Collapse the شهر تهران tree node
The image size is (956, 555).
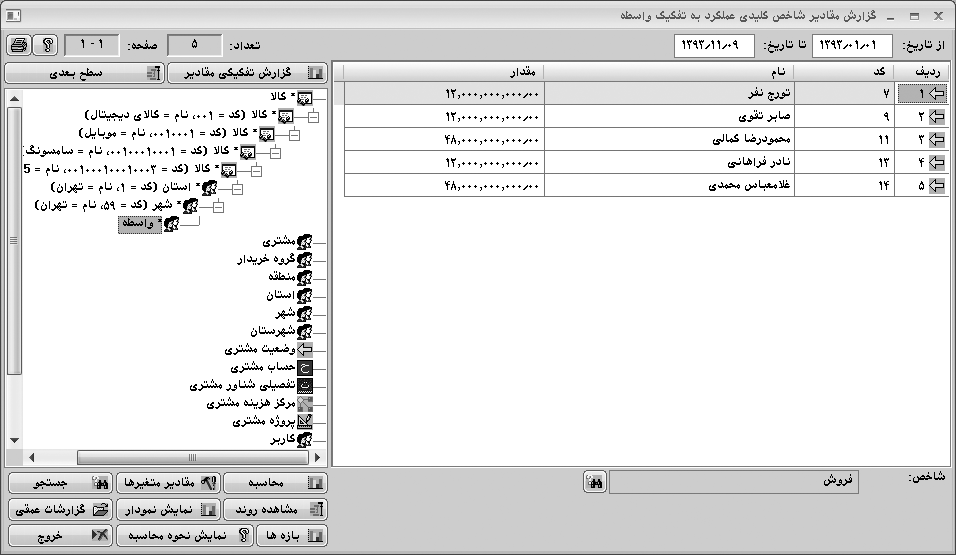click(218, 206)
